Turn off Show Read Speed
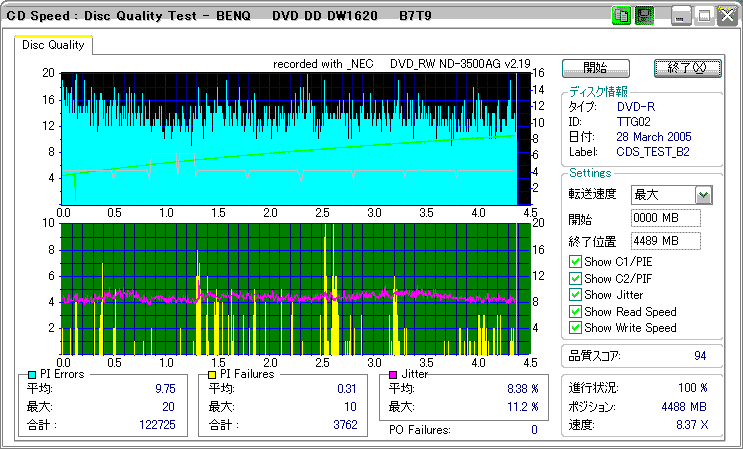 pyautogui.click(x=575, y=311)
